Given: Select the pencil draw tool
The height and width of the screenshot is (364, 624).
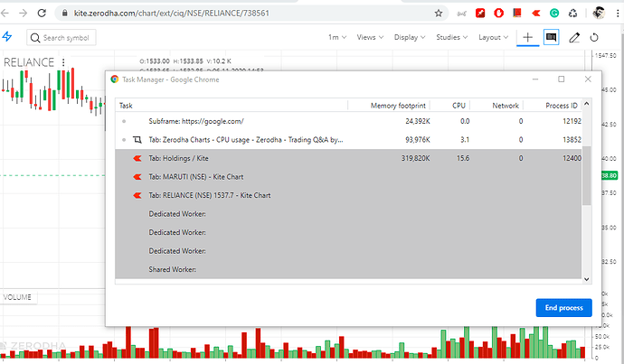Looking at the screenshot, I should 573,38.
